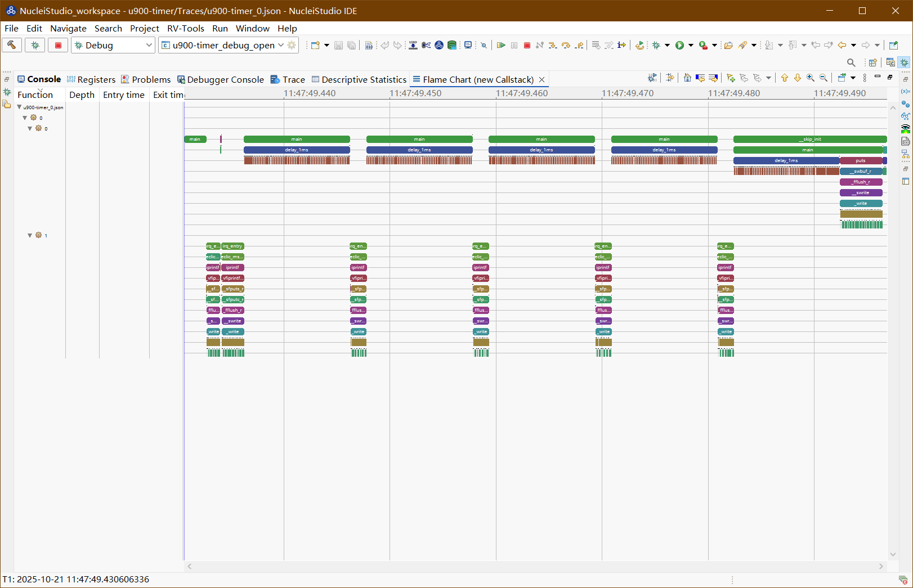The width and height of the screenshot is (913, 588).
Task: Collapse the u900-timer_0.json tree node
Action: click(20, 107)
